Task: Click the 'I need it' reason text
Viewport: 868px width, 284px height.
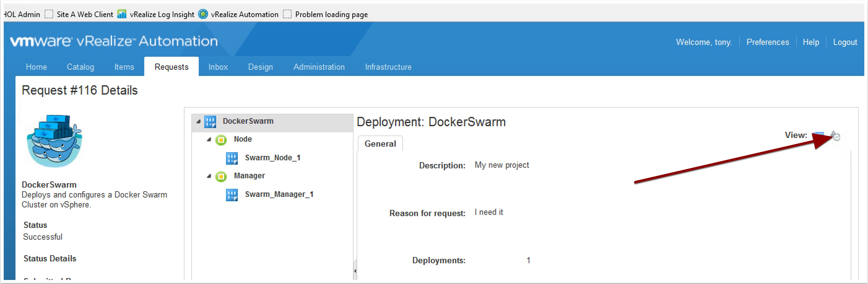Action: (x=488, y=212)
